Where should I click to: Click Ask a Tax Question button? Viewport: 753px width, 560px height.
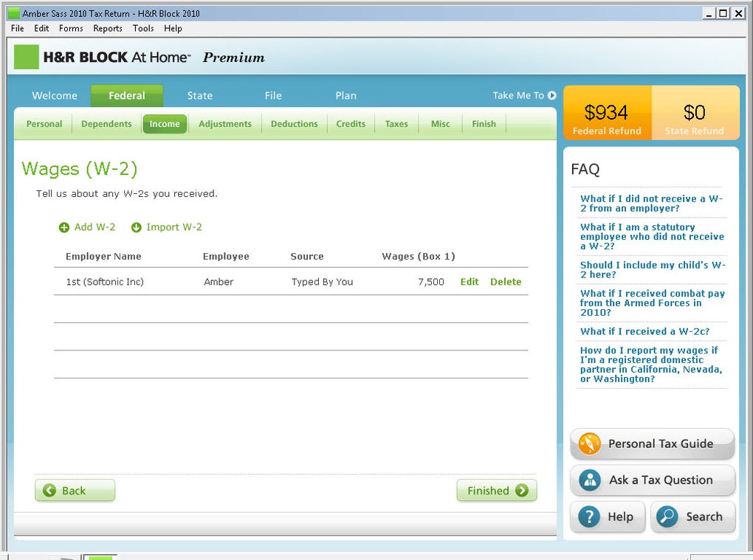[652, 480]
